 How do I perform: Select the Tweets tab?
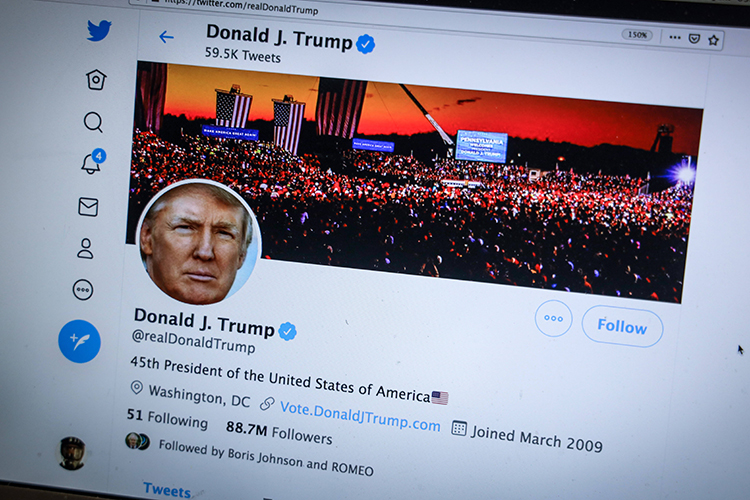167,490
